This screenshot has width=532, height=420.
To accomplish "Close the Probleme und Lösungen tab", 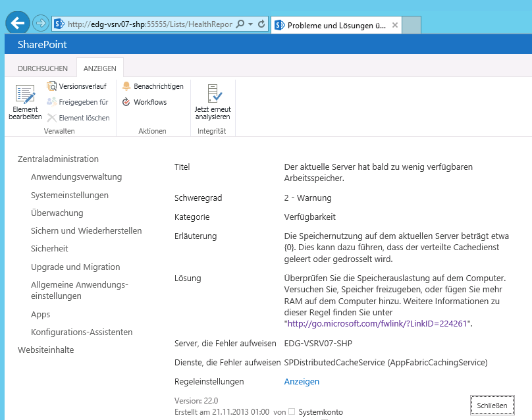I will click(394, 25).
